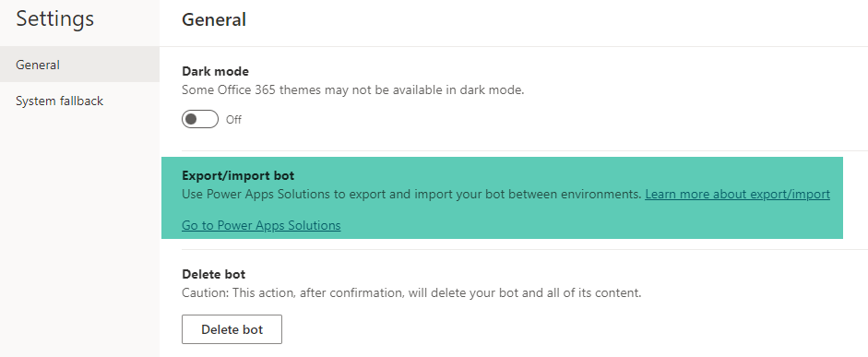Toggle the Dark mode switch
Viewport: 868px width, 357px height.
coord(200,120)
